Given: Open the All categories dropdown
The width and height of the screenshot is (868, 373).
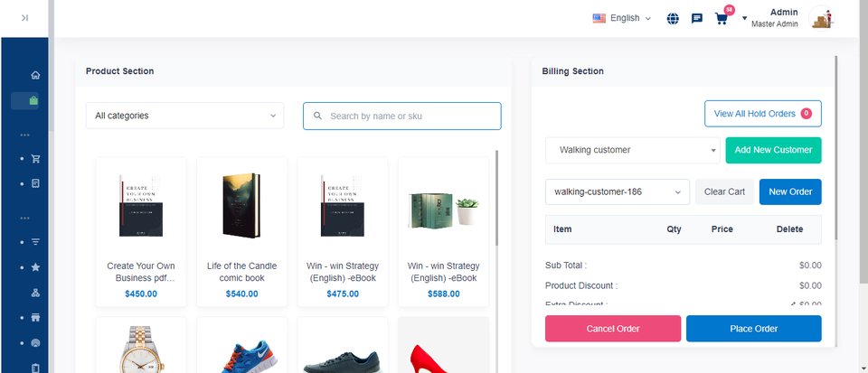Looking at the screenshot, I should point(184,116).
